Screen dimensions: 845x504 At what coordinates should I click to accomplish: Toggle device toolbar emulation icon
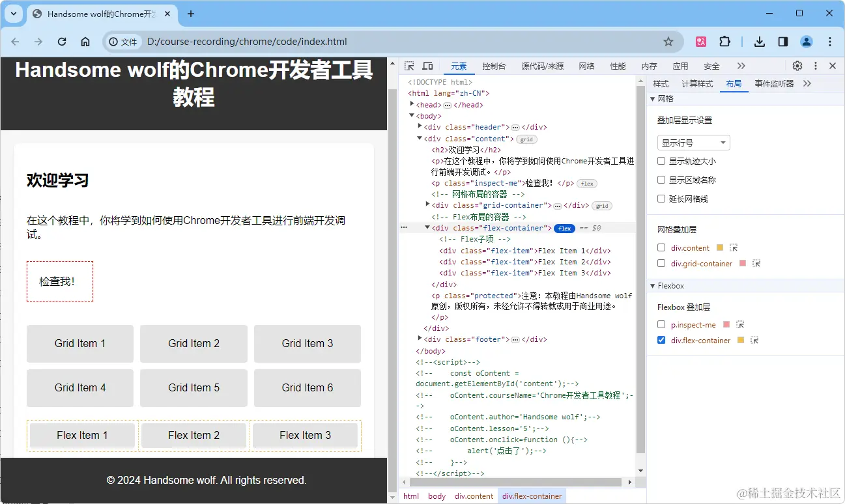pyautogui.click(x=427, y=66)
